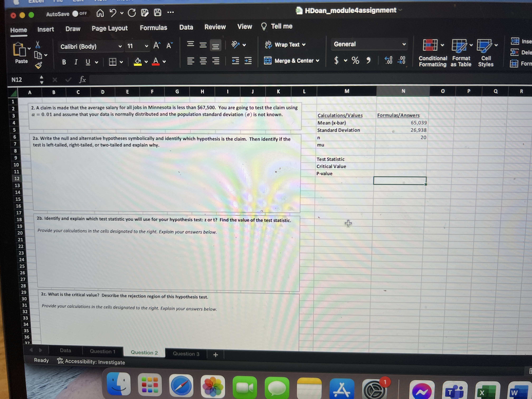Toggle Bold formatting
Viewport: 532px width, 399px height.
pyautogui.click(x=64, y=62)
